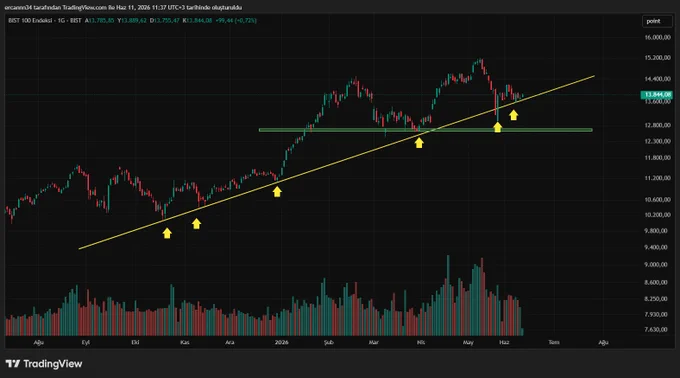Click the TradingView logo at bottom left
Image resolution: width=680 pixels, height=378 pixels.
pyautogui.click(x=43, y=364)
